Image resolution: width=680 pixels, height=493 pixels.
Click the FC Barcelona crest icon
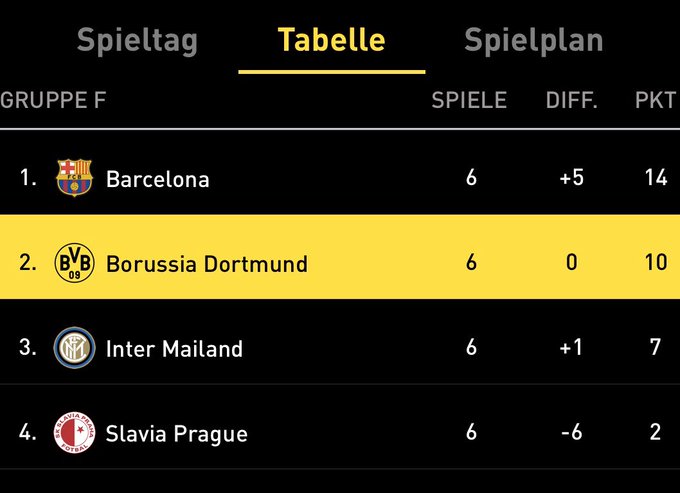[74, 178]
